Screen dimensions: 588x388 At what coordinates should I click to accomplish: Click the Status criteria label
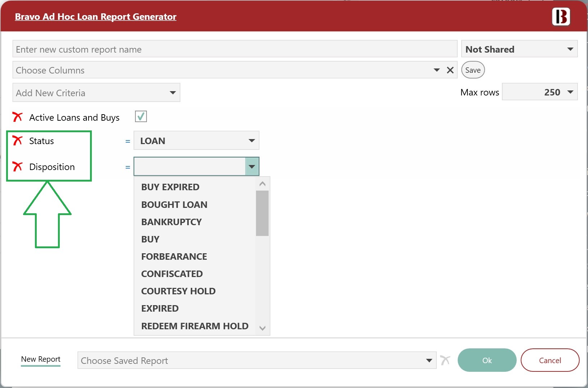pyautogui.click(x=41, y=141)
